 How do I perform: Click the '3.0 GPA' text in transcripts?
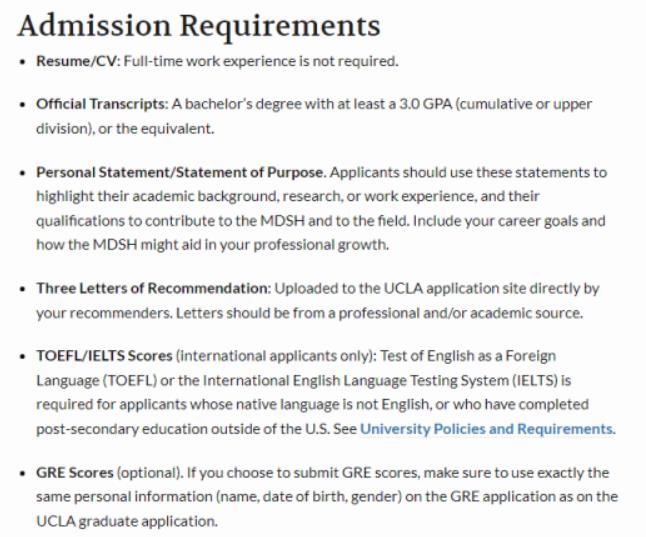pyautogui.click(x=413, y=103)
